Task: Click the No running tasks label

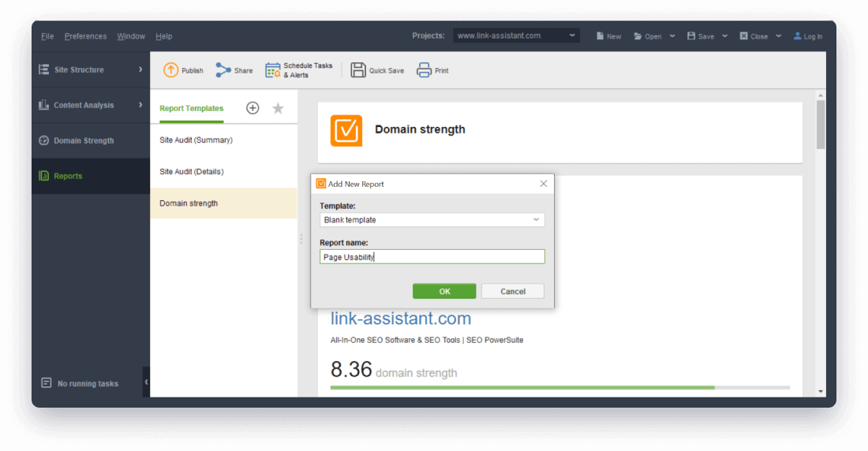Action: 88,383
